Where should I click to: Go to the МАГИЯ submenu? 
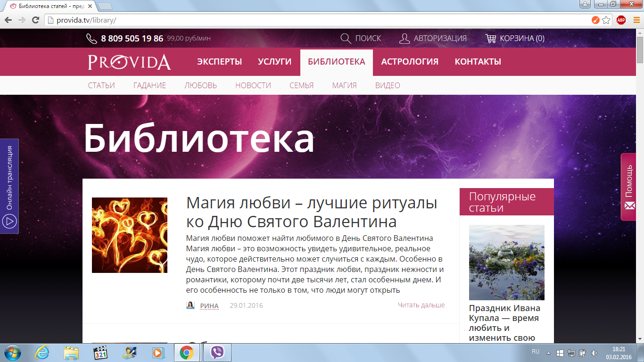coord(344,85)
